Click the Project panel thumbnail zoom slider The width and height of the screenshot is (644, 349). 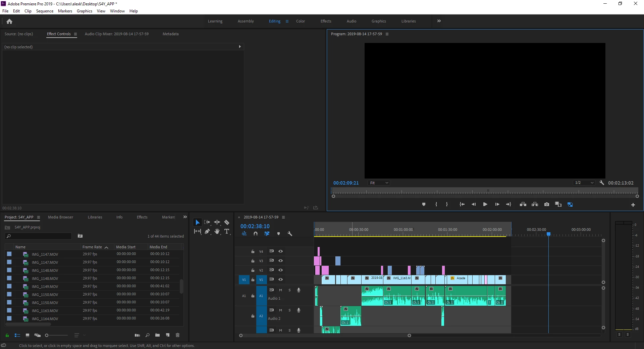pyautogui.click(x=56, y=335)
